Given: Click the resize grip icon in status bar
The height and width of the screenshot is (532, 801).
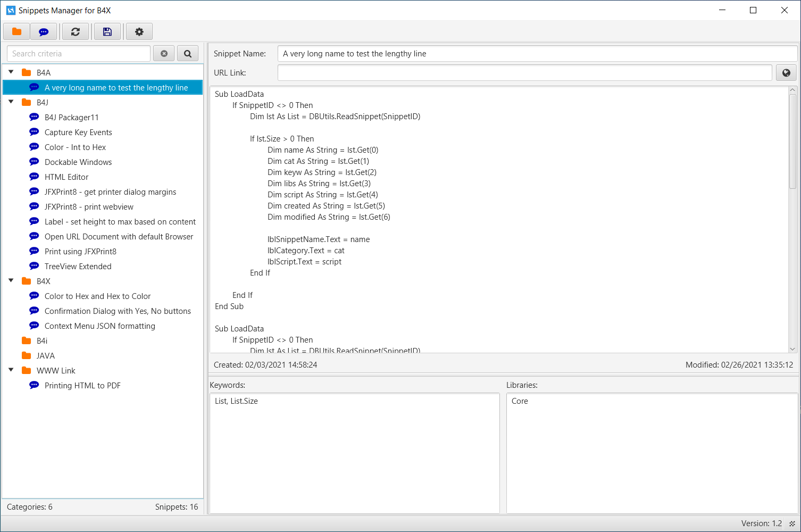Looking at the screenshot, I should point(792,524).
